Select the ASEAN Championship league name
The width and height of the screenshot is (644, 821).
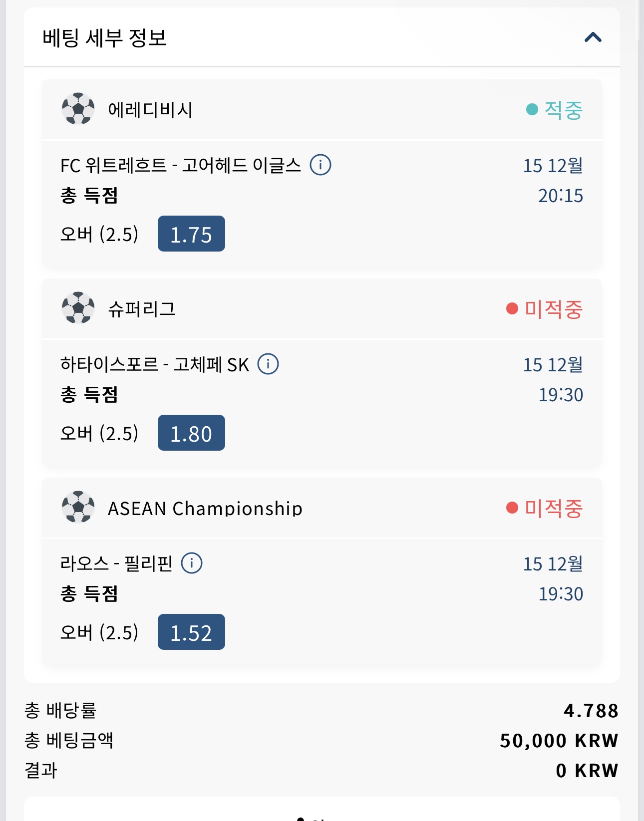coord(205,509)
